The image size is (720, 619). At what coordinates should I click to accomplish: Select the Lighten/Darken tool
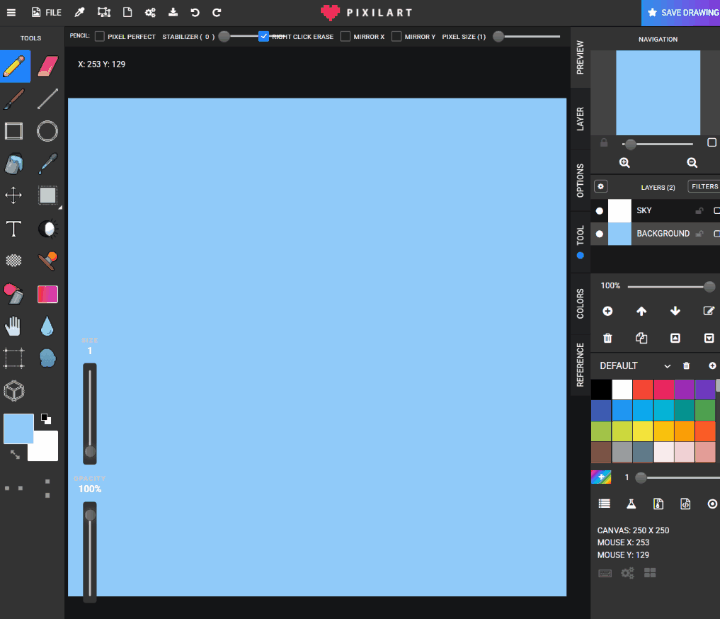48,228
